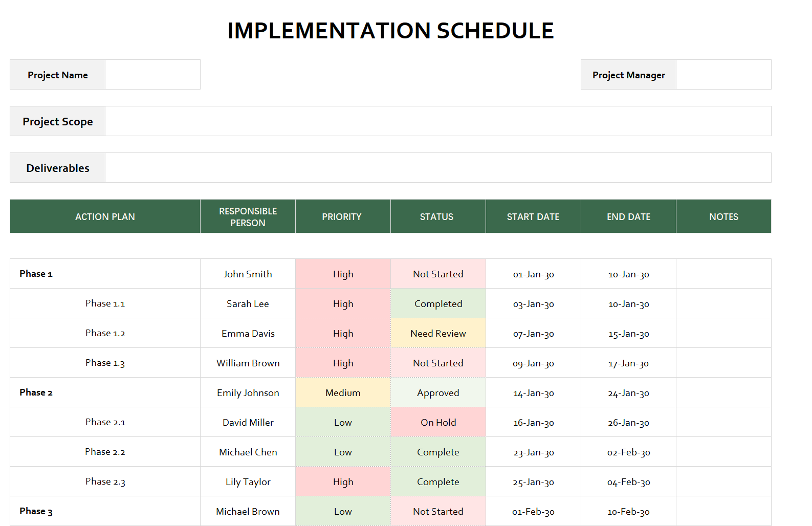Screen dimensions: 812x526
Task: Select end date 15-Jan-30
Action: click(628, 333)
